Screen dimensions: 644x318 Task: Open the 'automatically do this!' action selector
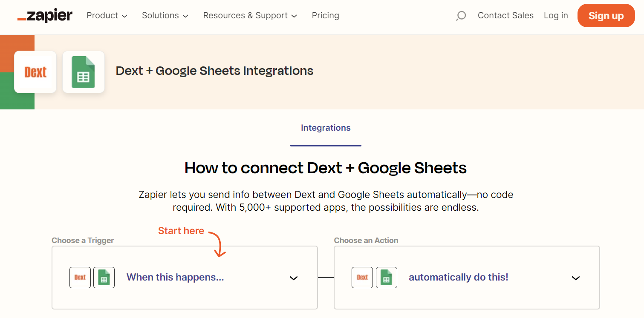[x=467, y=278]
